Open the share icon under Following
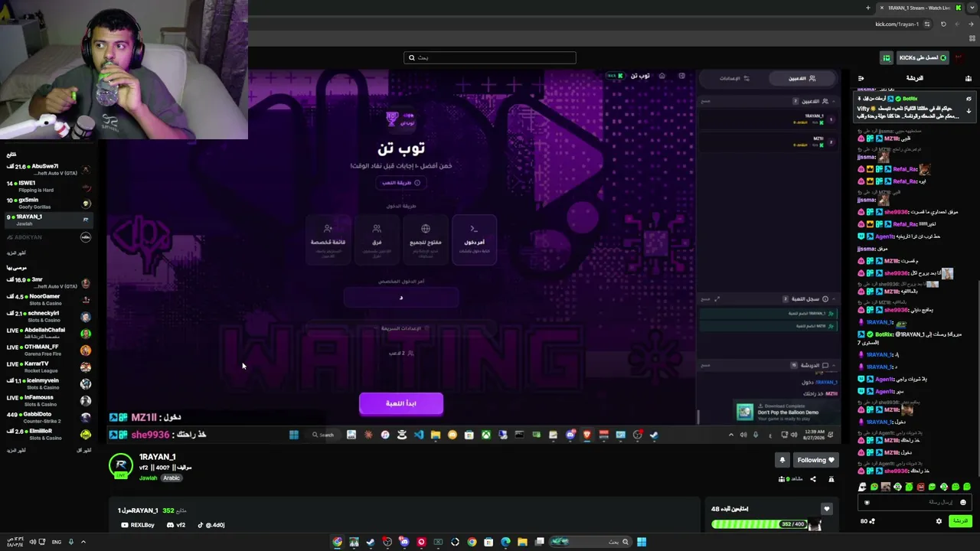Image resolution: width=980 pixels, height=551 pixels. [813, 479]
